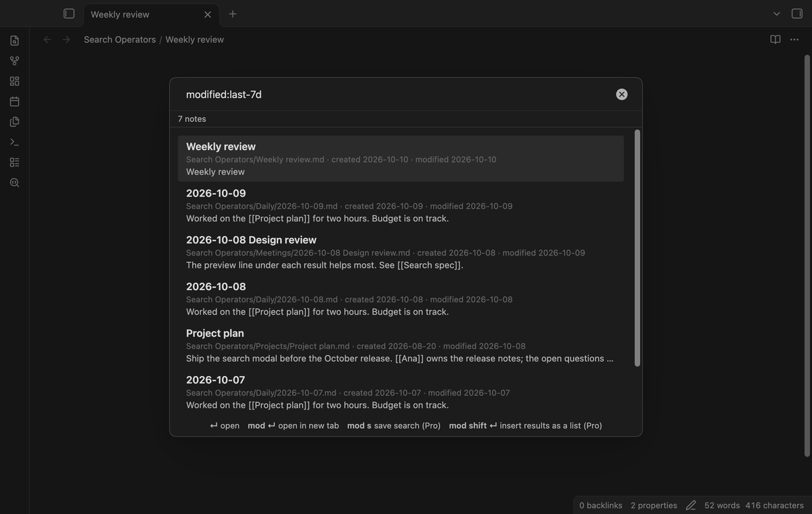Click the save search (Pro) hint
The width and height of the screenshot is (812, 514).
point(394,425)
